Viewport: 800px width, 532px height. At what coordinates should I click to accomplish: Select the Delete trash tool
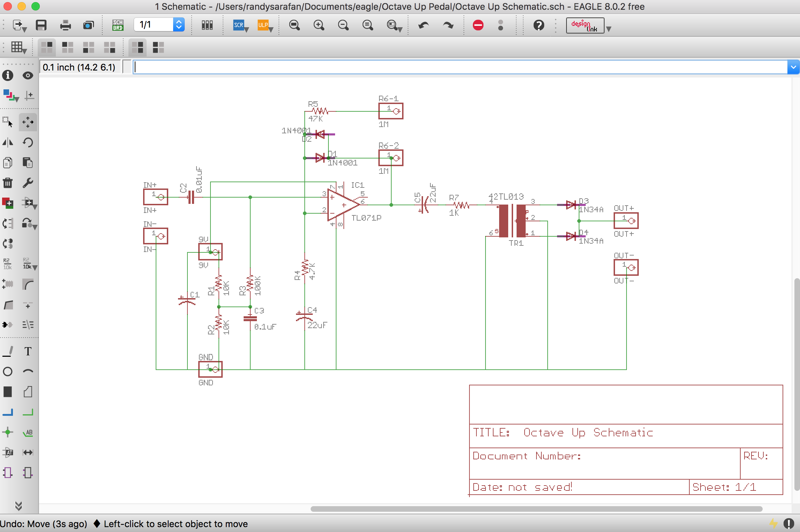(x=8, y=183)
